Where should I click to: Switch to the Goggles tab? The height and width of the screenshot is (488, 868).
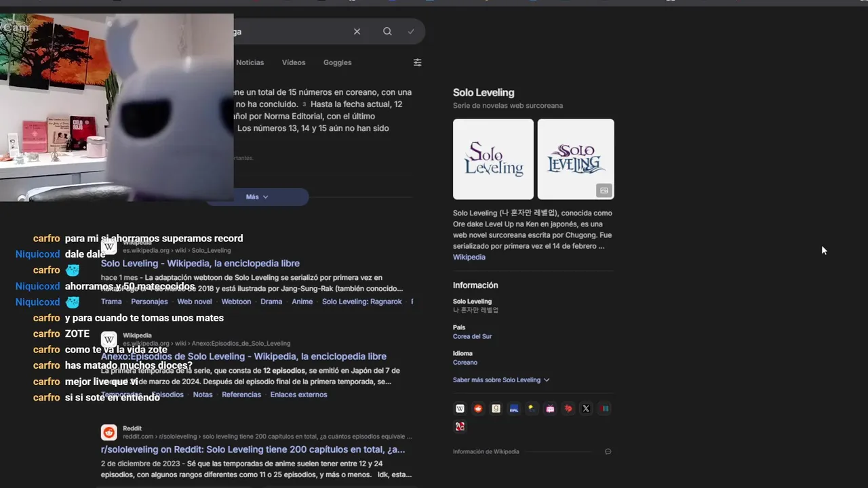tap(337, 62)
